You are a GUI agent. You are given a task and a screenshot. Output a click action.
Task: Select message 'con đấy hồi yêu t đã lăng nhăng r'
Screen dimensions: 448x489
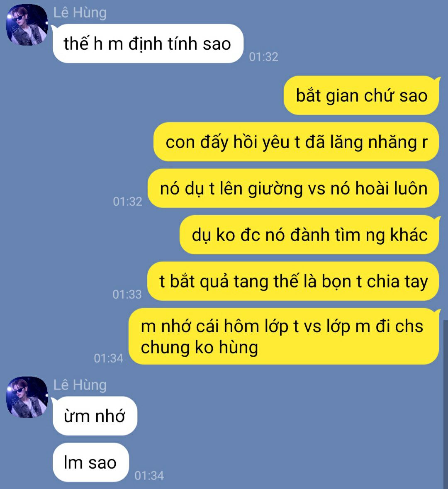tap(296, 142)
